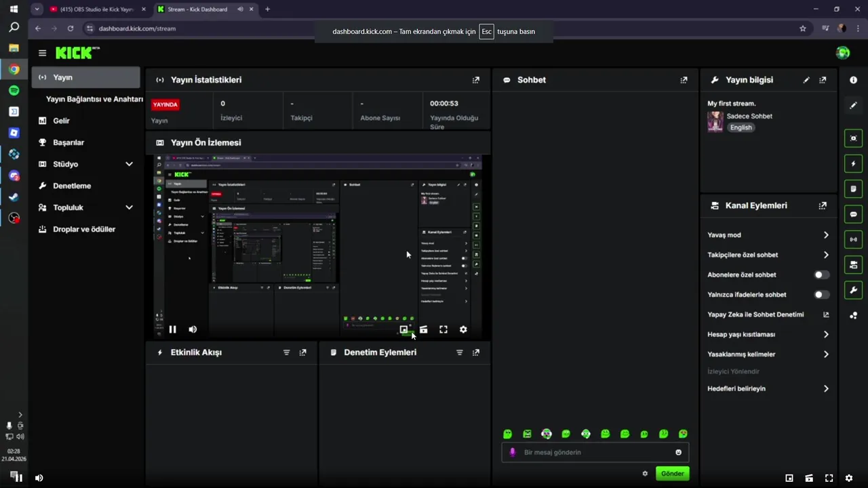Filter the Etkinlik Akışı panel

(x=286, y=352)
